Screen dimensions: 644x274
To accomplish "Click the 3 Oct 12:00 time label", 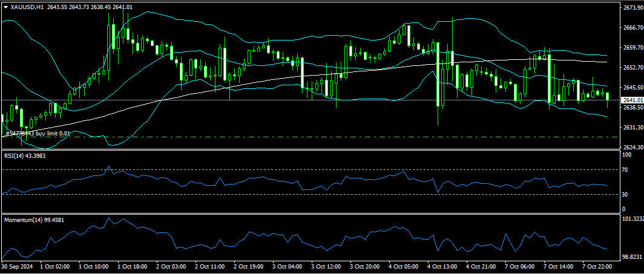I will pyautogui.click(x=326, y=266).
